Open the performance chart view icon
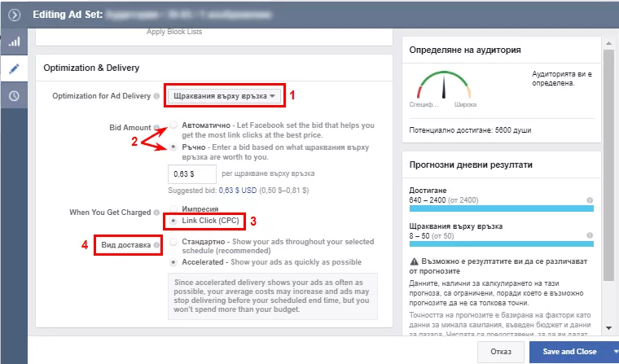Image resolution: width=619 pixels, height=364 pixels. tap(14, 42)
